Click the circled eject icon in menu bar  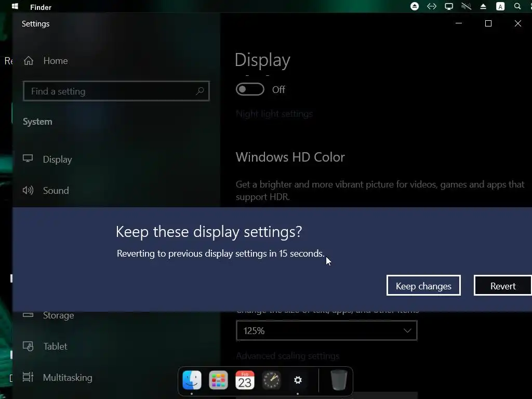click(x=415, y=6)
